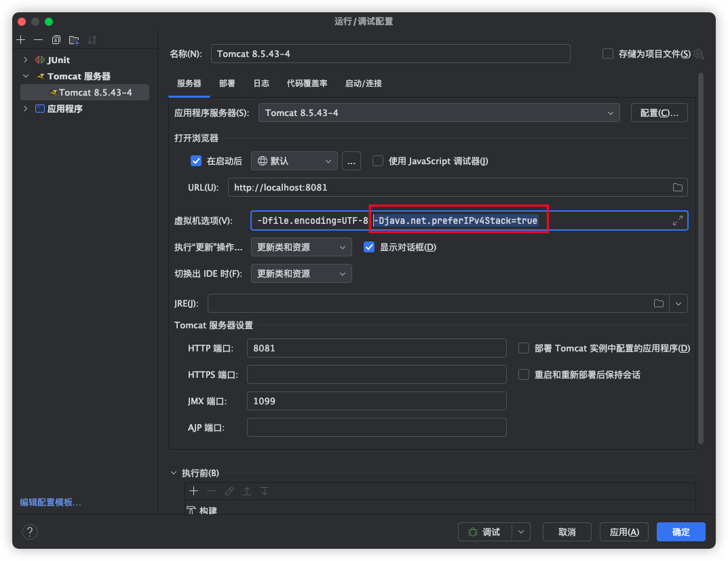Switch to 部署 tab
The image size is (728, 561).
[227, 83]
